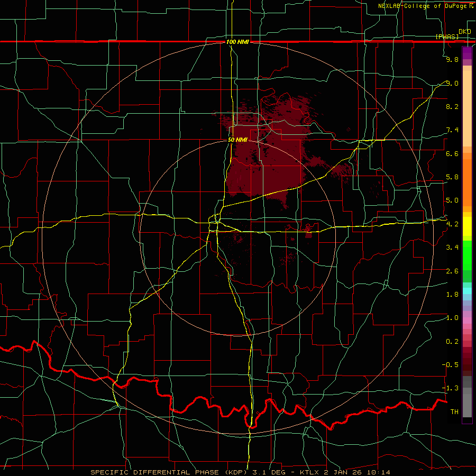Select the 8.2 scale label
Viewport: 476px width, 476px height.
[x=452, y=106]
